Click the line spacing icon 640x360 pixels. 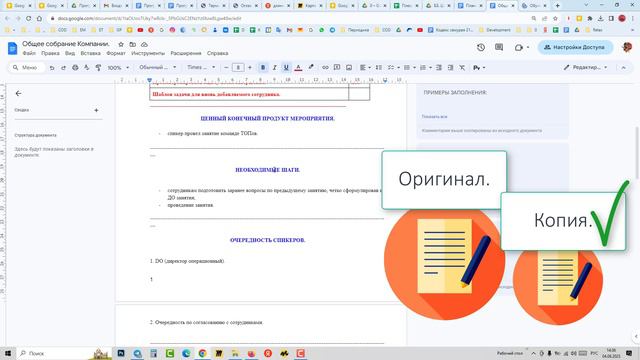tap(379, 68)
